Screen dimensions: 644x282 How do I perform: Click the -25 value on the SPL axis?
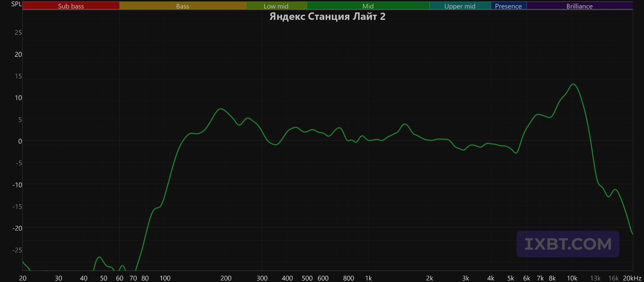click(17, 250)
